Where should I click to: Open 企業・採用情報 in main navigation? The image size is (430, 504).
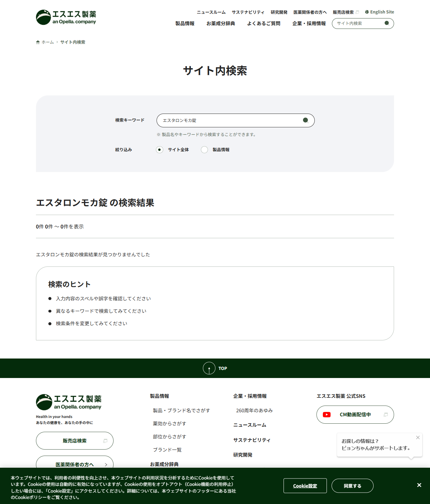coord(309,24)
